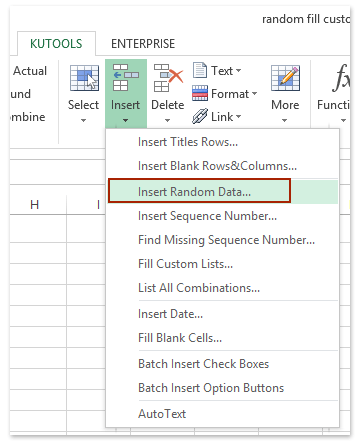
Task: Click the partially visible Combine command
Action: click(28, 117)
